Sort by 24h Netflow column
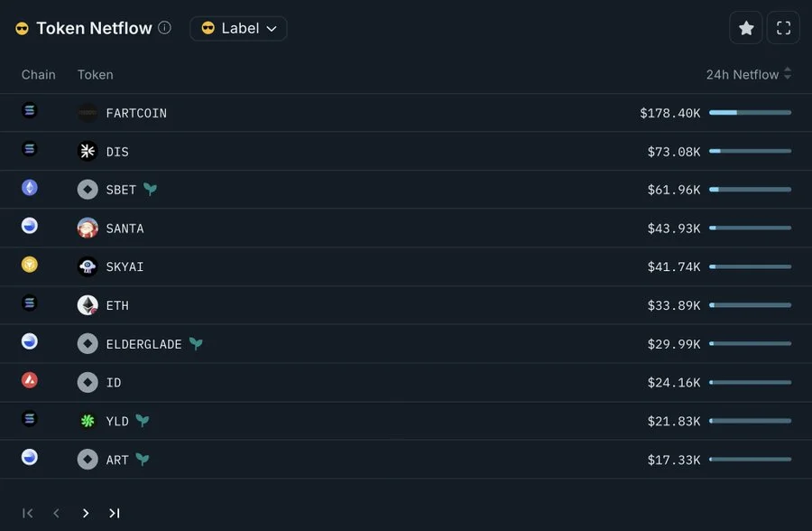The height and width of the screenshot is (531, 812). tap(748, 74)
